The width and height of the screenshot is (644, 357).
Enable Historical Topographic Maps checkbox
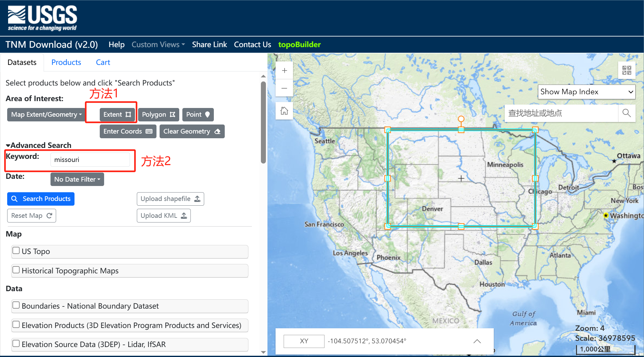click(16, 270)
